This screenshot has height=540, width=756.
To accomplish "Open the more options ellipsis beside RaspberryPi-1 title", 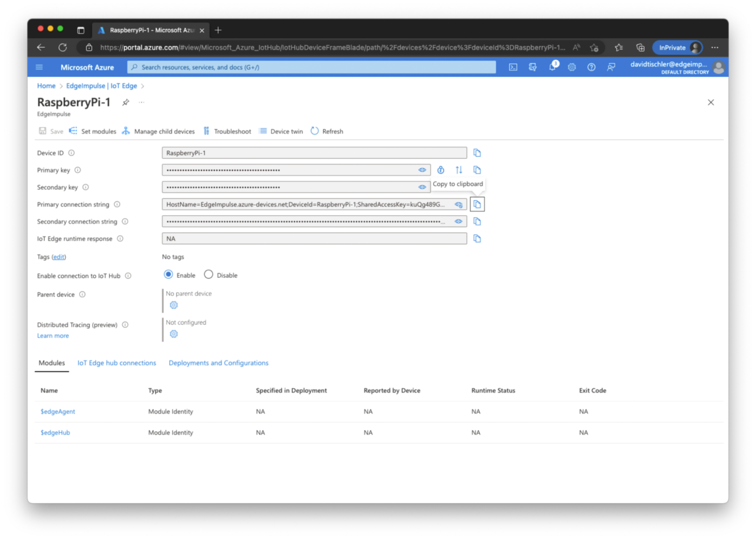I will point(141,102).
